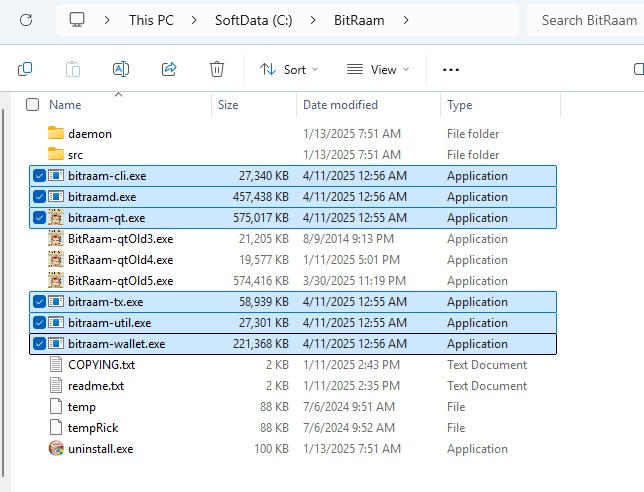
Task: Click the 8/9/2014 9:13 PM date cell
Action: (348, 239)
